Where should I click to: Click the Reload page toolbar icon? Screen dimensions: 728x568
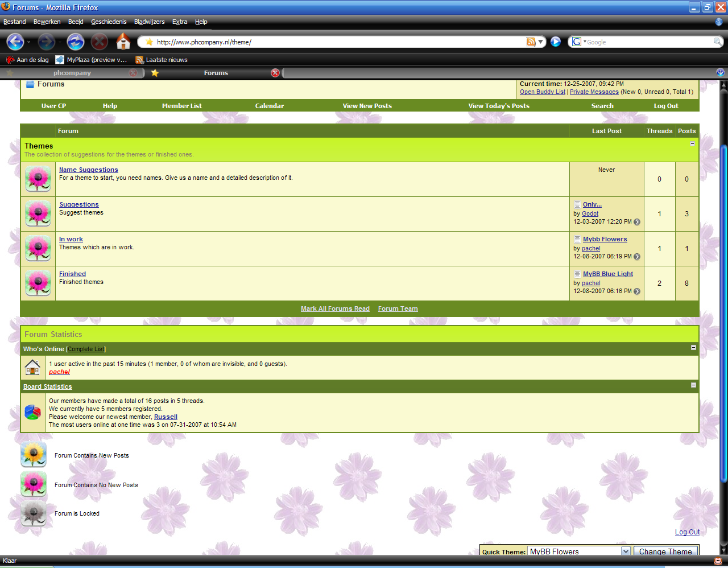(x=75, y=42)
